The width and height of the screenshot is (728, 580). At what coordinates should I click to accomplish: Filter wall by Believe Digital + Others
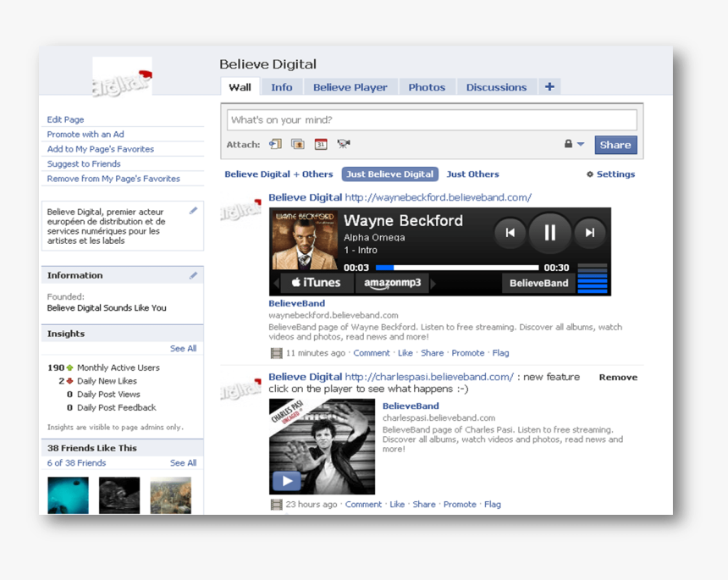tap(279, 174)
